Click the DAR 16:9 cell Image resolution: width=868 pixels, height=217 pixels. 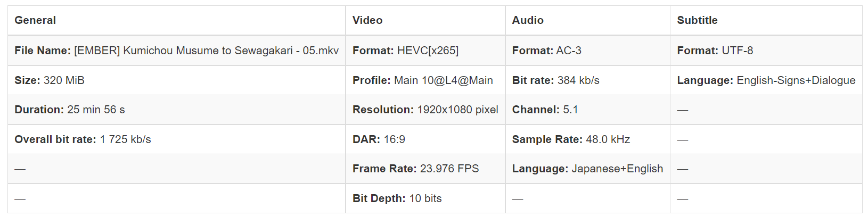379,139
